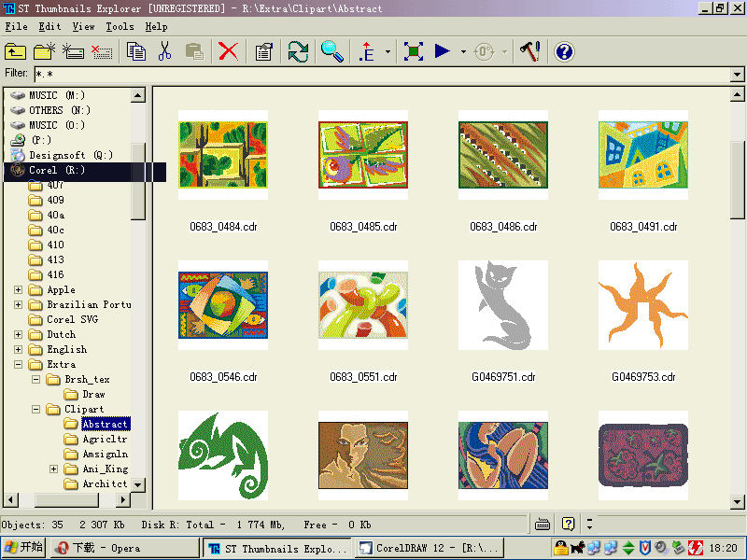Start slideshow with blue play icon
The height and width of the screenshot is (560, 747).
[x=442, y=51]
